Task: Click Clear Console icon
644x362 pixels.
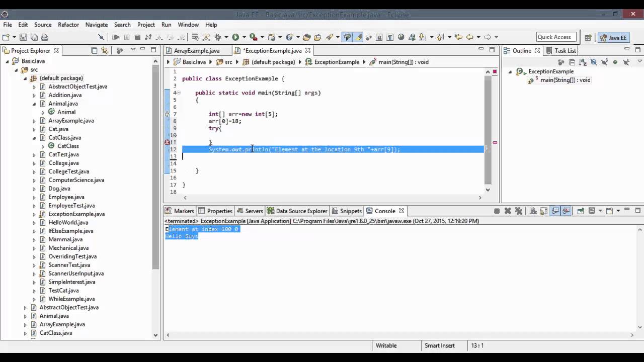Action: (533, 211)
